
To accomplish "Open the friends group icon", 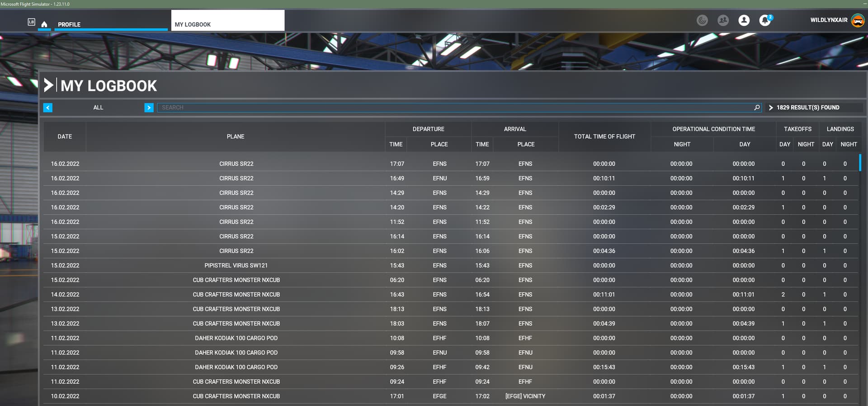I will click(723, 20).
